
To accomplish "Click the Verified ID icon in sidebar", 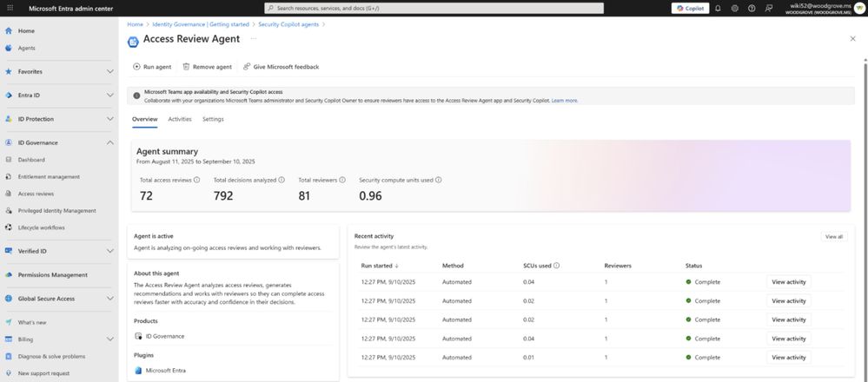I will pos(9,251).
